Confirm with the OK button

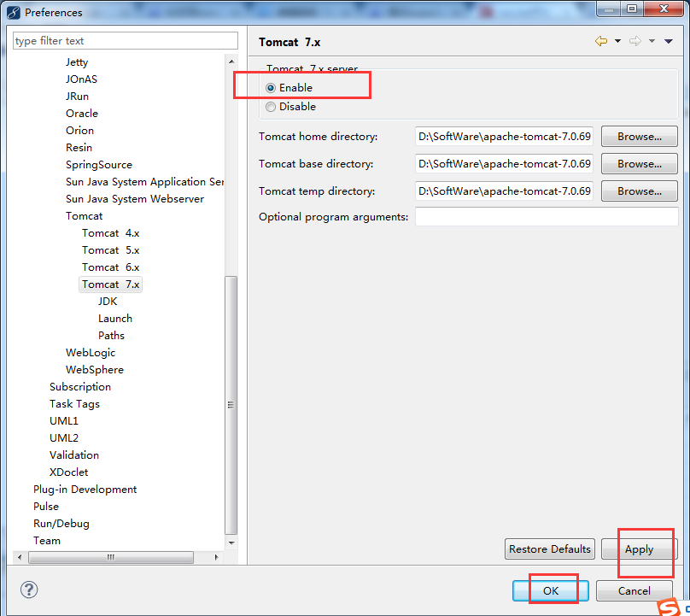[x=551, y=590]
